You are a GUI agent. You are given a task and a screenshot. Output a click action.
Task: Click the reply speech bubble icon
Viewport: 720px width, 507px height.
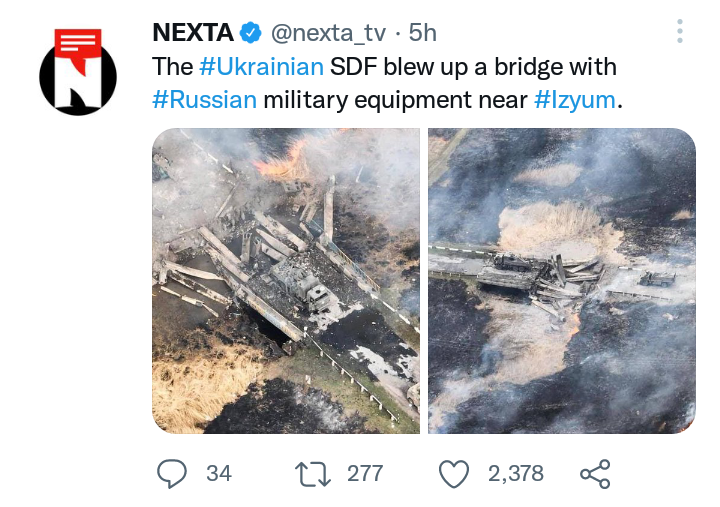(x=173, y=473)
